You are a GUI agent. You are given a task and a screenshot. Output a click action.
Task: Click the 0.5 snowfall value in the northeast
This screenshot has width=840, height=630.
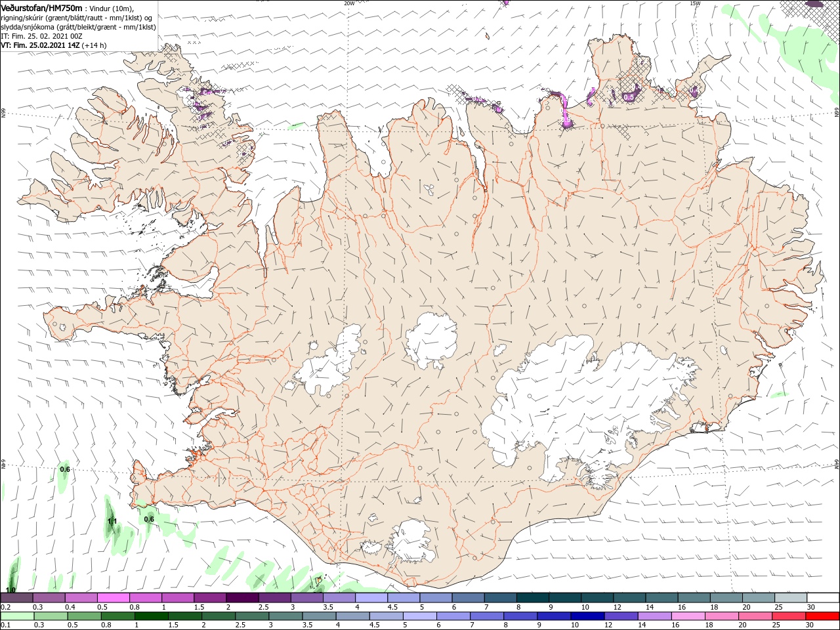(629, 97)
